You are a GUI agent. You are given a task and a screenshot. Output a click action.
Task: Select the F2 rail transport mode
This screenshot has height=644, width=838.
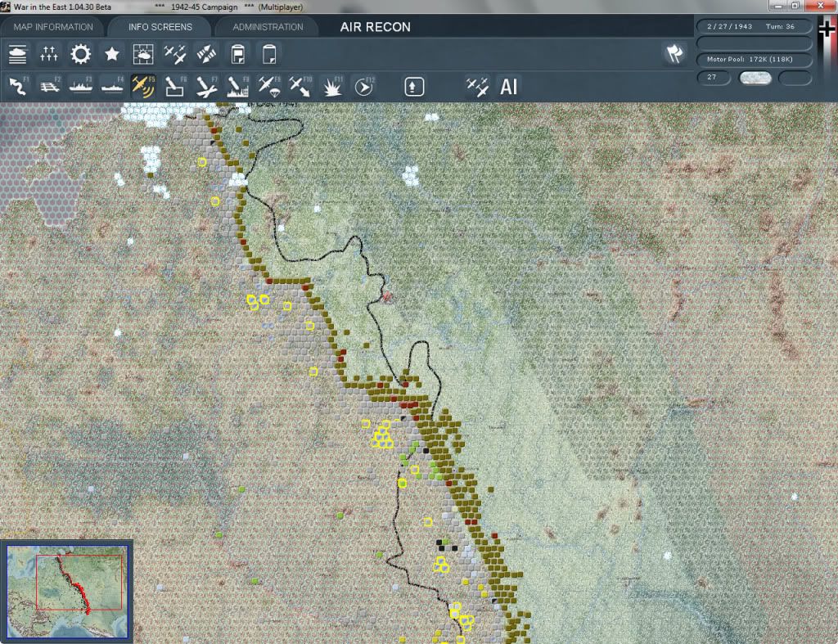click(49, 86)
